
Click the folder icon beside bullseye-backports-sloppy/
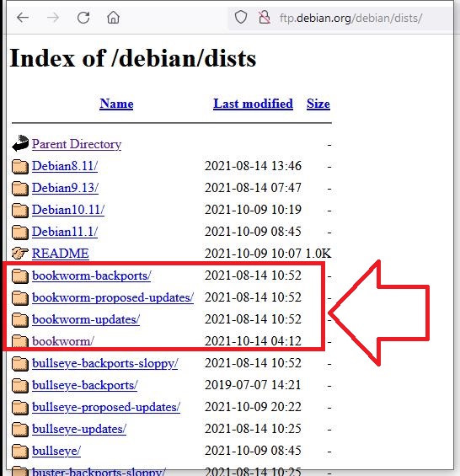click(x=20, y=364)
